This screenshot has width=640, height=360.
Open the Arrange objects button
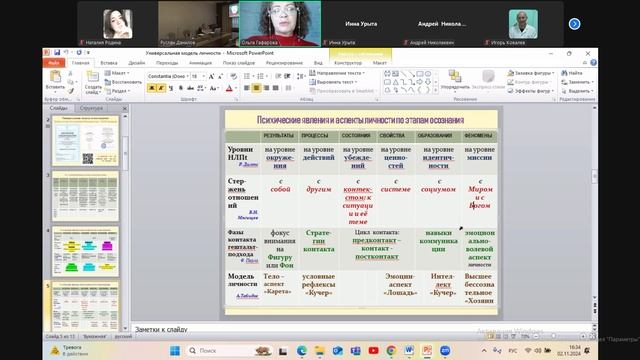(x=455, y=80)
